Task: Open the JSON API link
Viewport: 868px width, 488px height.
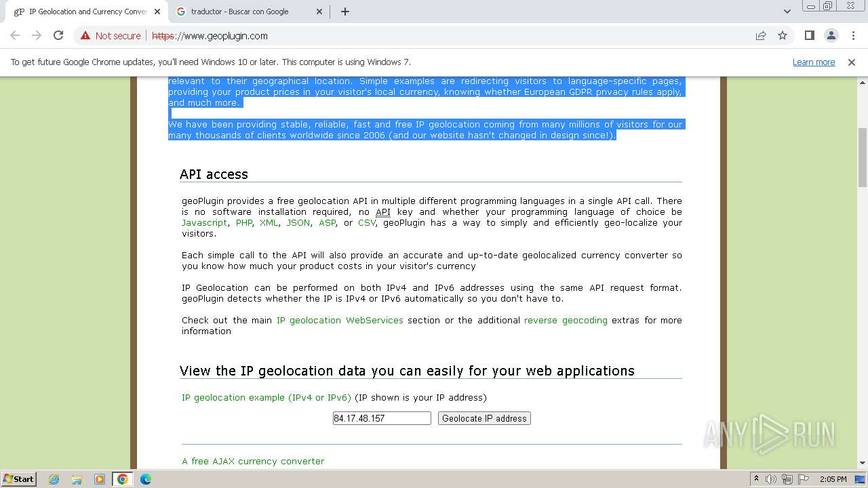Action: point(298,222)
